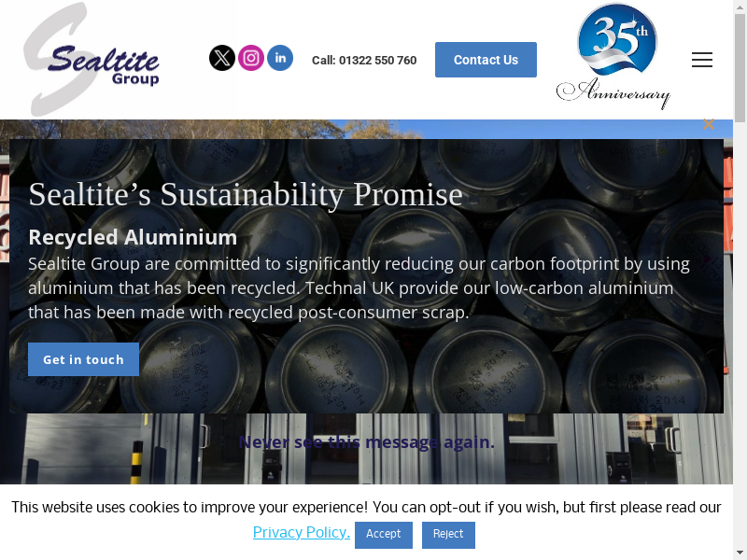
Task: Open the Privacy Policy link
Action: click(301, 532)
